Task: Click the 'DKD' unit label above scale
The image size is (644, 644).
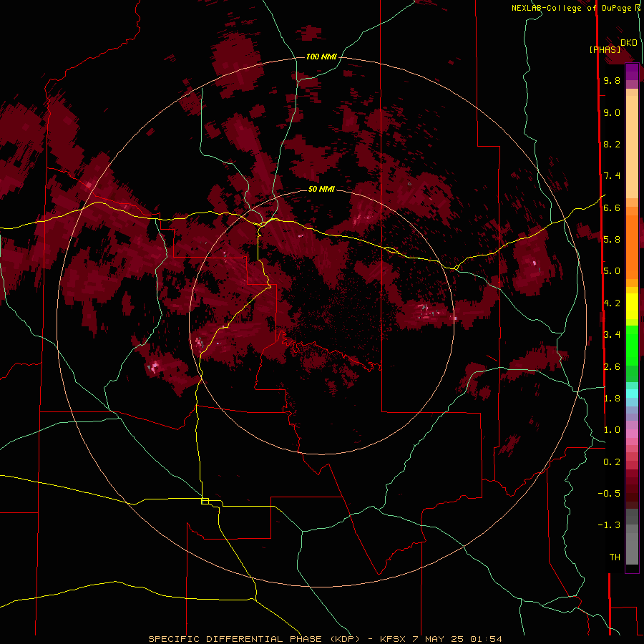Action: [629, 43]
